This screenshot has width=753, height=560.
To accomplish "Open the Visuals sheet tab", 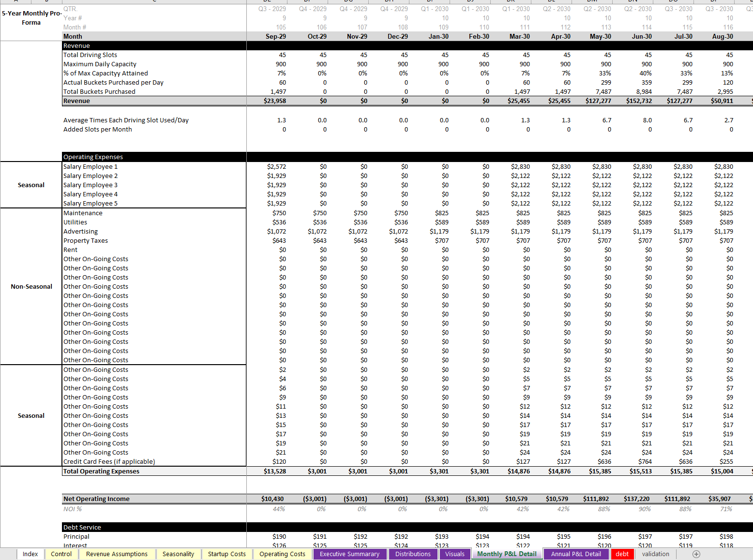I will tap(455, 554).
